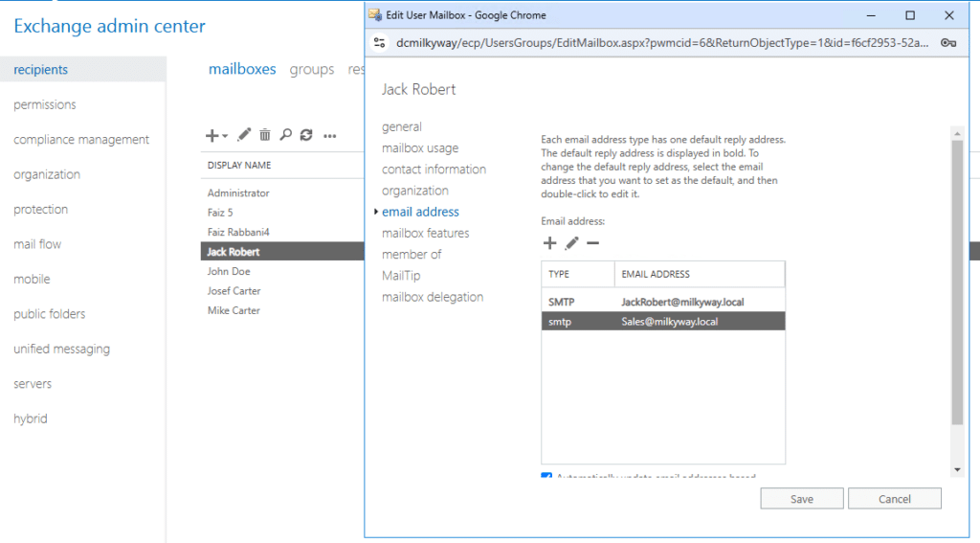
Task: Add a new mailbox with the plus icon
Action: 212,135
